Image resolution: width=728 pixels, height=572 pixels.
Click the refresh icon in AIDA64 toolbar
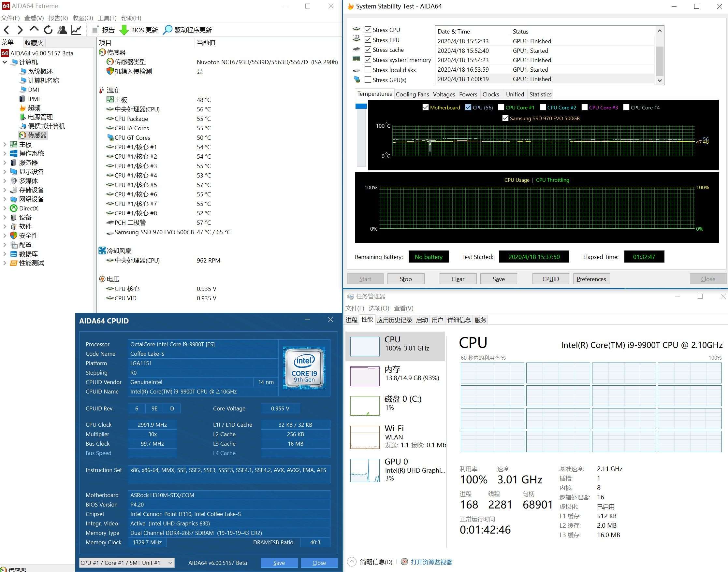pos(48,30)
